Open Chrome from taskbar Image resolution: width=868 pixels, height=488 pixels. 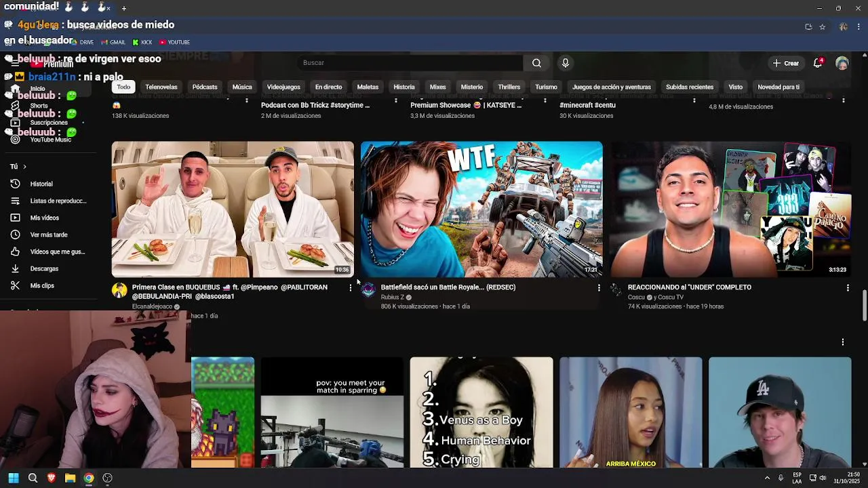click(x=89, y=478)
